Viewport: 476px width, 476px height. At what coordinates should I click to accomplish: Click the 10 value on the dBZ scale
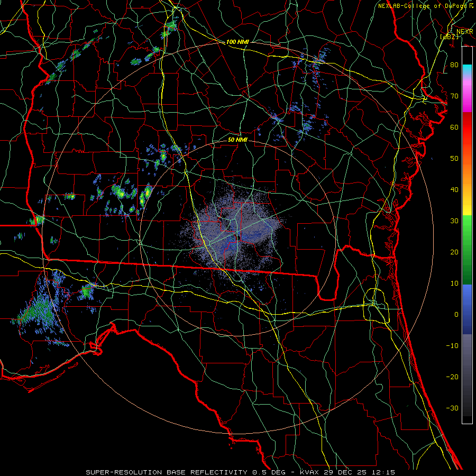(x=454, y=283)
